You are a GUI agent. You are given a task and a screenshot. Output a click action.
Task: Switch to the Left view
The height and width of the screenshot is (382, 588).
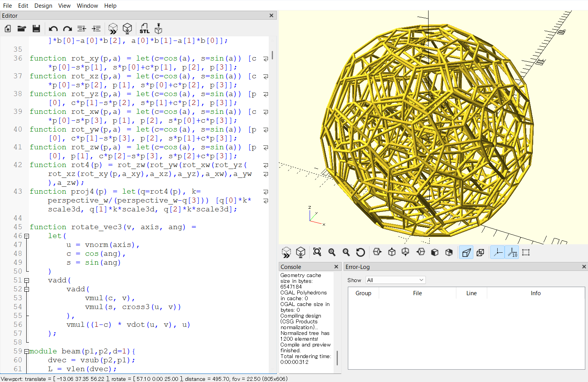click(420, 252)
